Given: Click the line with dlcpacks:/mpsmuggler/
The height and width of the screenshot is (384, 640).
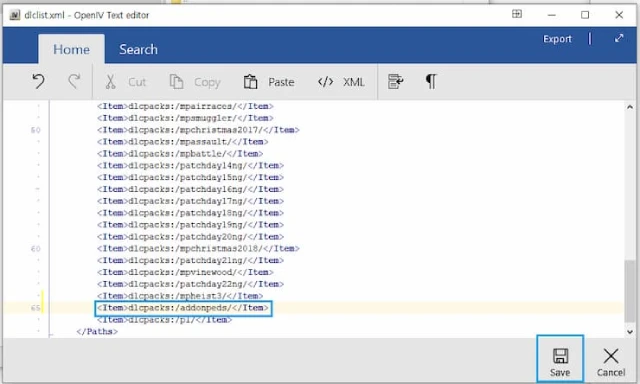Looking at the screenshot, I should (185, 118).
